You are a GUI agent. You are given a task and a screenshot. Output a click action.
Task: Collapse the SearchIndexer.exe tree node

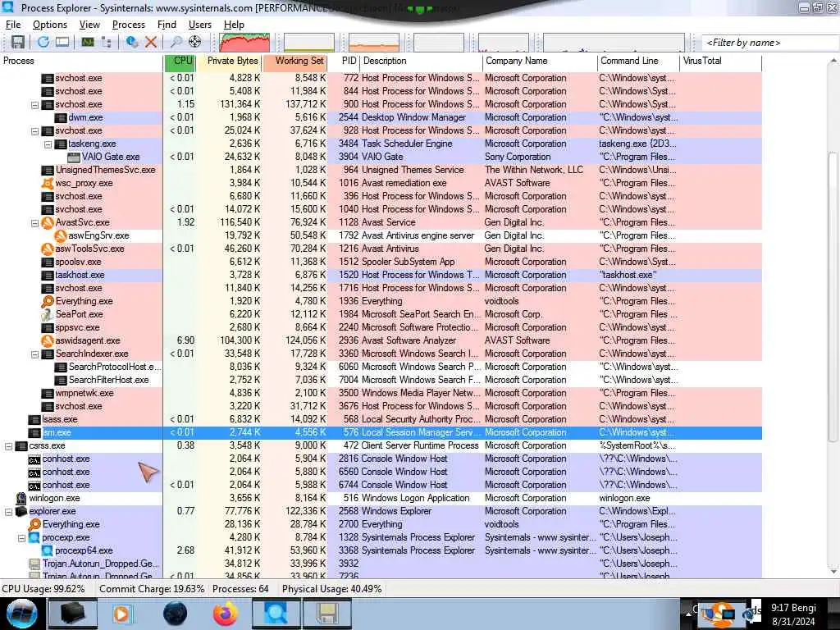(x=34, y=354)
